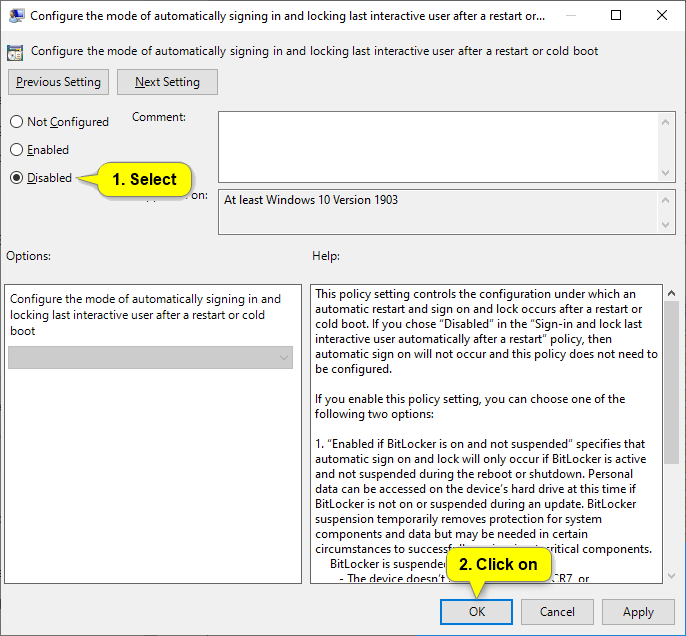Apply the policy setting

(x=638, y=612)
